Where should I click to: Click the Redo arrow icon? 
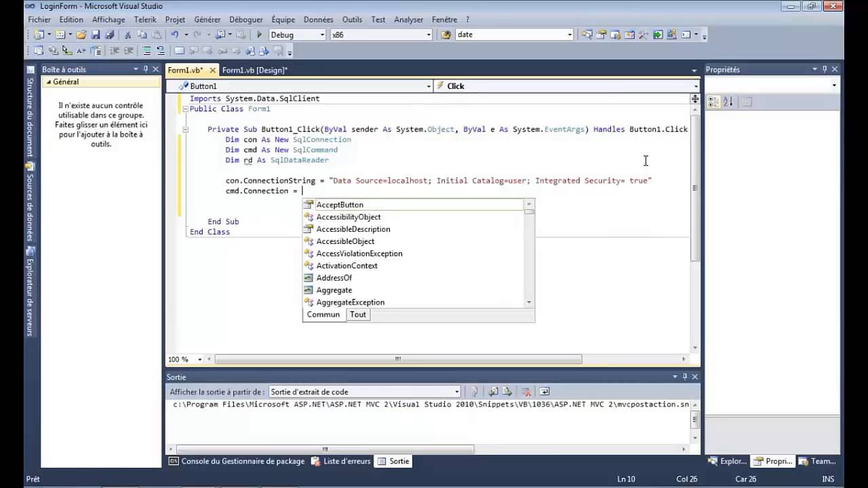click(x=197, y=35)
